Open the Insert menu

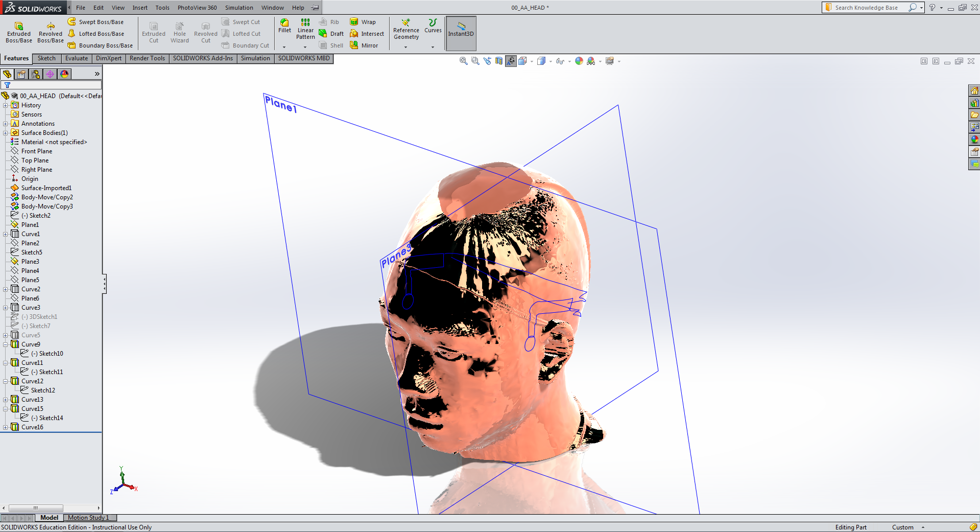pyautogui.click(x=140, y=8)
